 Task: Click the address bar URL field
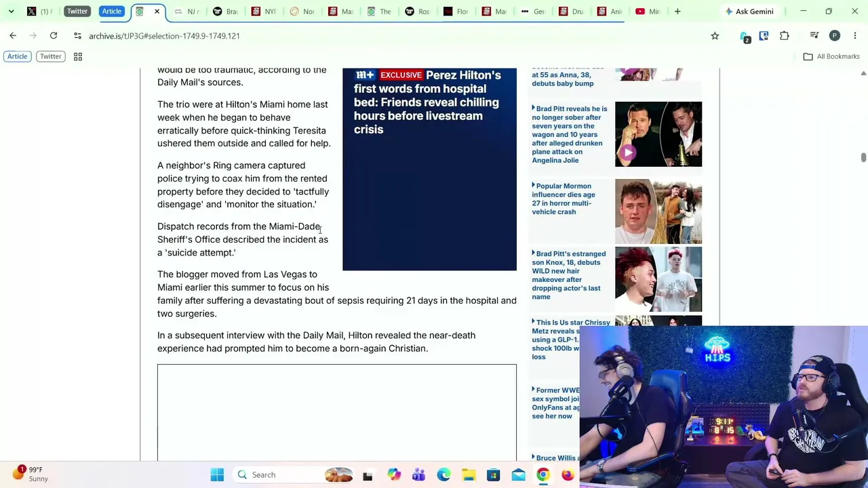tap(393, 36)
